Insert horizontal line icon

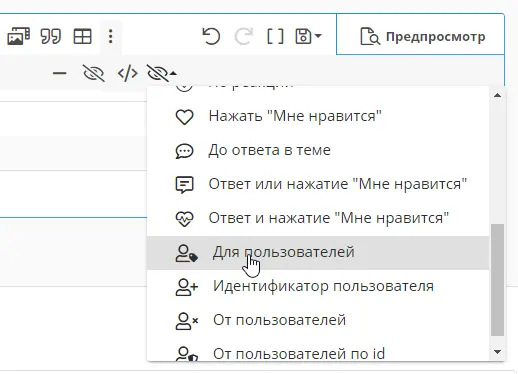[x=60, y=73]
